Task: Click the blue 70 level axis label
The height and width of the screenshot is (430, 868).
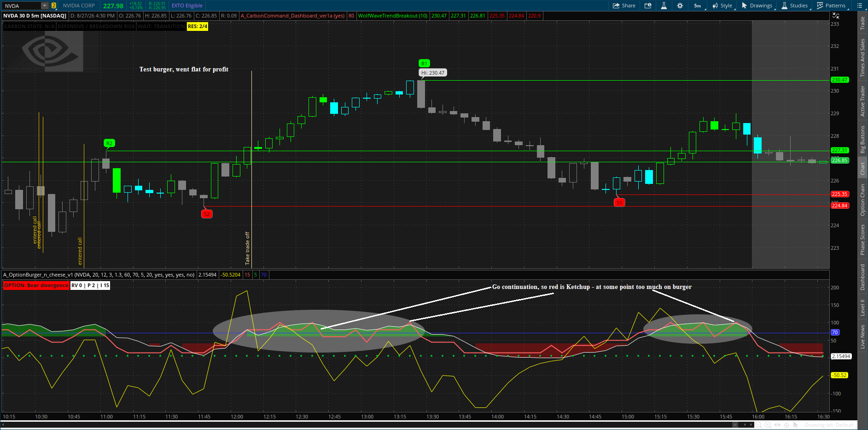Action: pyautogui.click(x=835, y=332)
